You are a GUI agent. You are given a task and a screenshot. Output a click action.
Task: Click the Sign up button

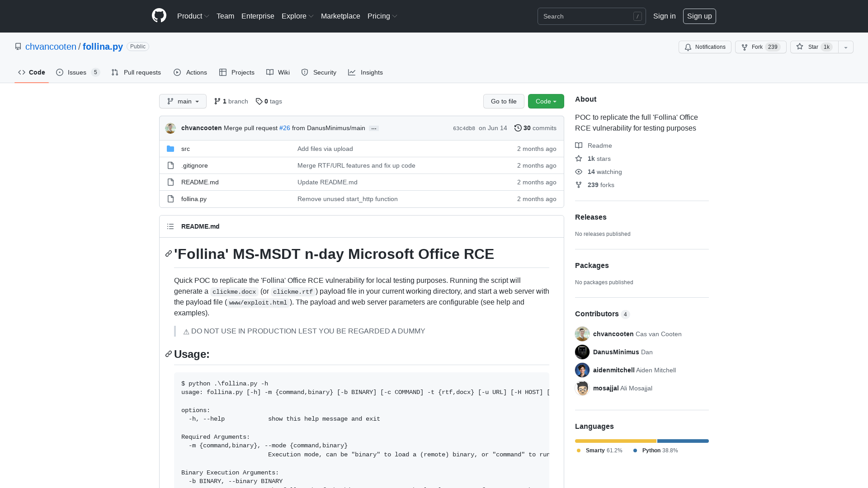tap(699, 16)
